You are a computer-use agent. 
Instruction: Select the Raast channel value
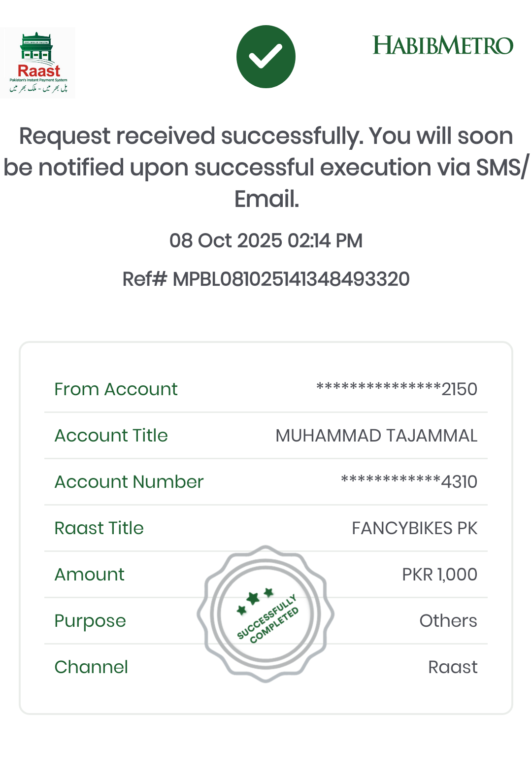click(453, 667)
